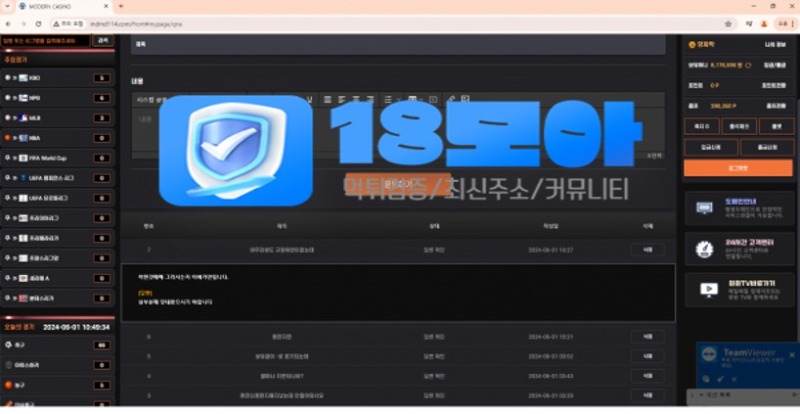Click the page vertical scrollbar
This screenshot has height=414, width=800.
797,220
